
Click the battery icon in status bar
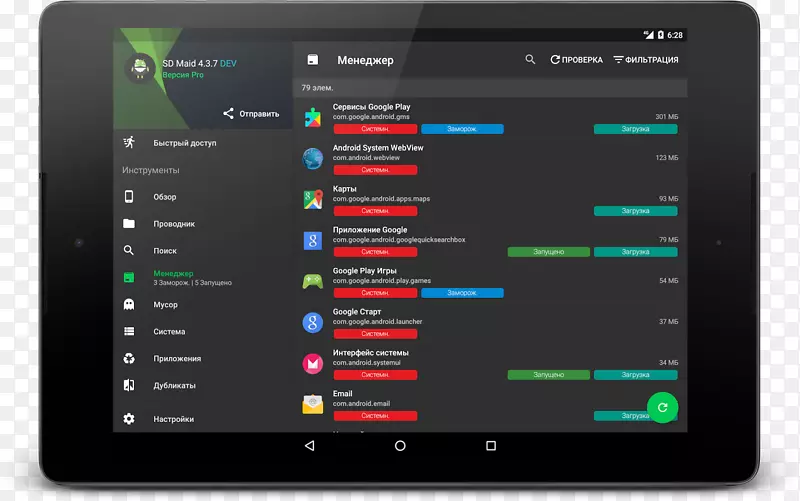(x=661, y=35)
